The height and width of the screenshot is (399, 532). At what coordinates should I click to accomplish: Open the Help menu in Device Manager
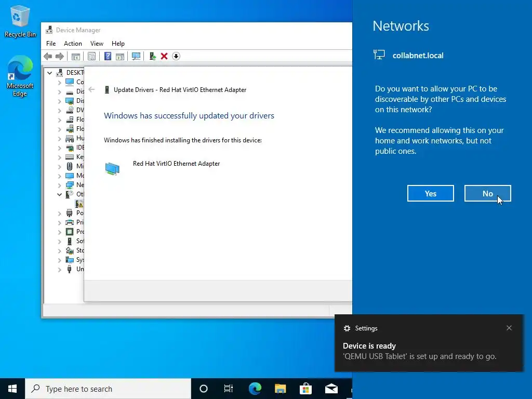pyautogui.click(x=118, y=44)
